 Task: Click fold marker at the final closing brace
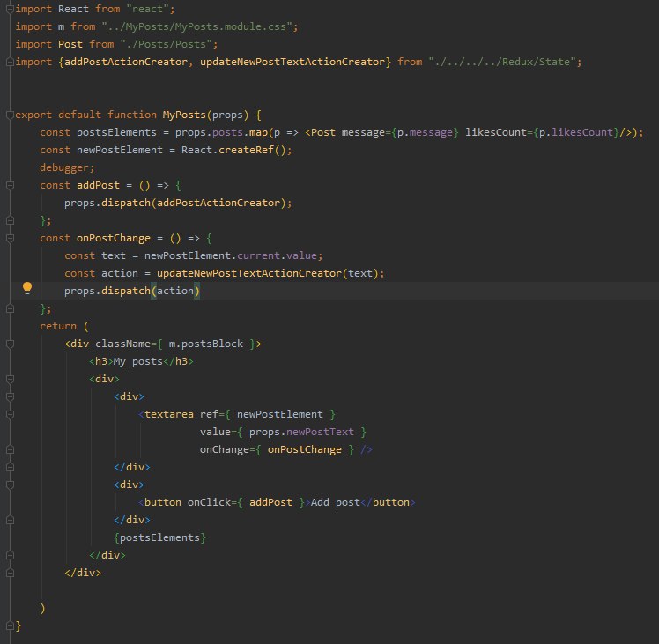10,625
